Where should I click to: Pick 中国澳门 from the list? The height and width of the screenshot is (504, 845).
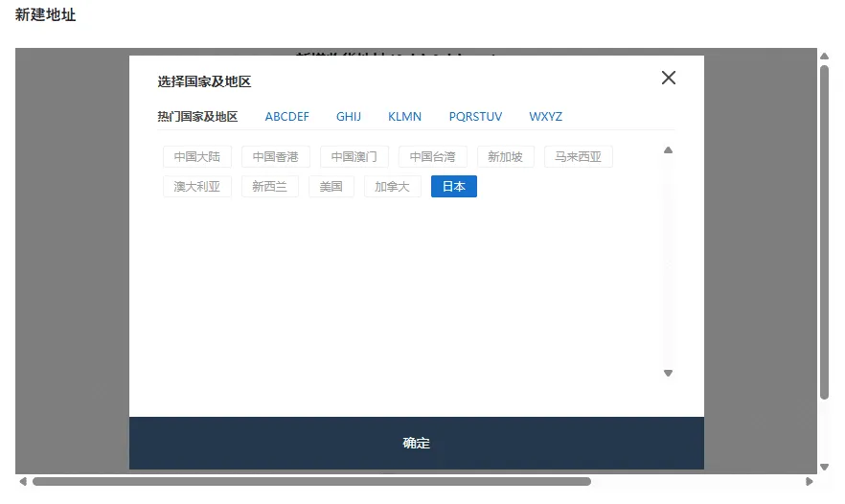[x=354, y=157]
